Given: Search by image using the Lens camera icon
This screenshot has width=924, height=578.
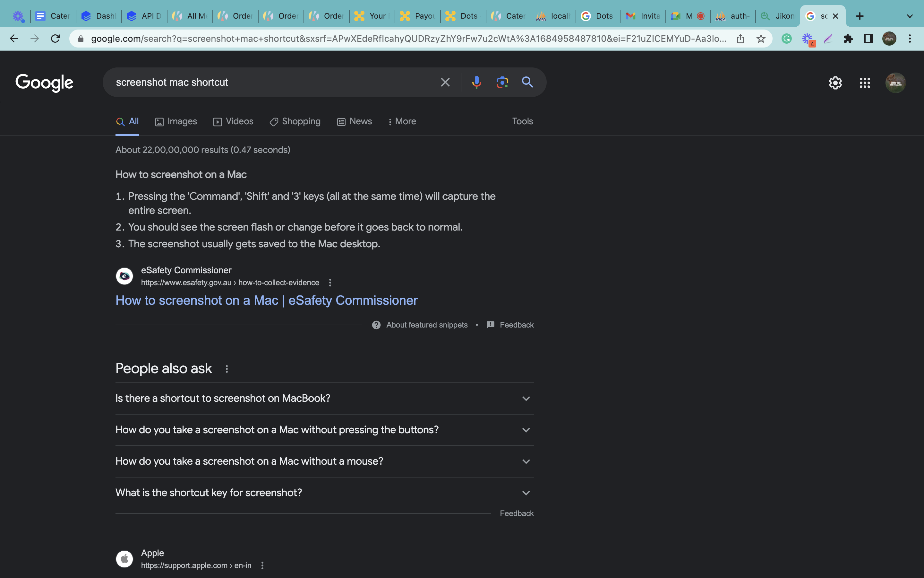Looking at the screenshot, I should click(502, 82).
